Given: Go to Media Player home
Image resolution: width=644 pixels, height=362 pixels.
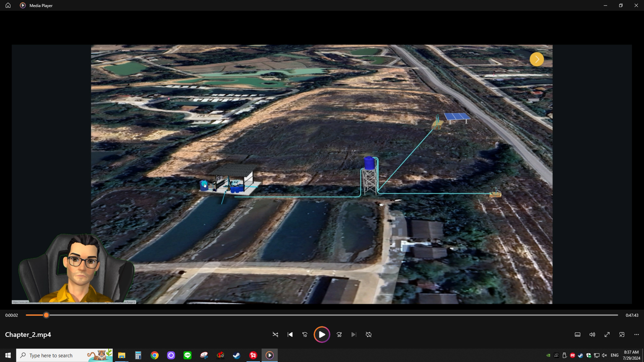Looking at the screenshot, I should pyautogui.click(x=8, y=5).
